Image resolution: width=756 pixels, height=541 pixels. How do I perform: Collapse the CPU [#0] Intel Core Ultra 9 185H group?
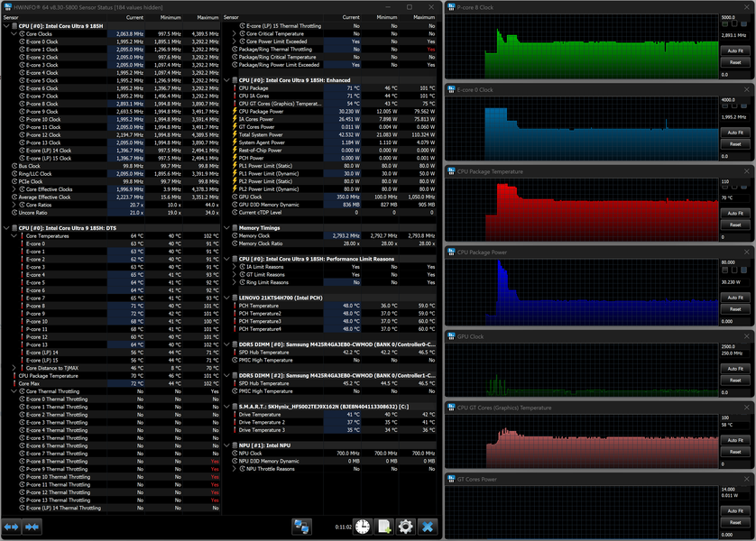coord(6,26)
